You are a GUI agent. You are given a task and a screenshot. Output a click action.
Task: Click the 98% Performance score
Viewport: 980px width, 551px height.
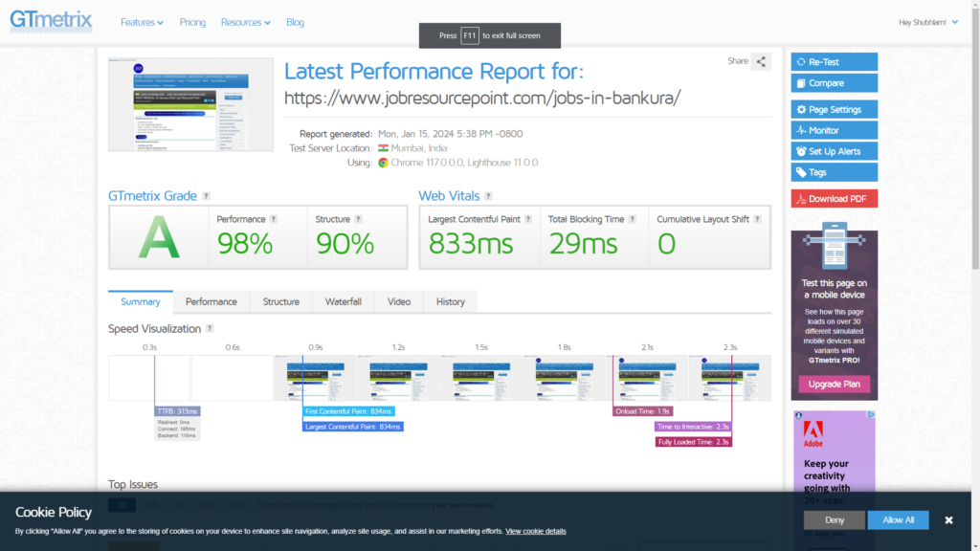click(x=245, y=244)
